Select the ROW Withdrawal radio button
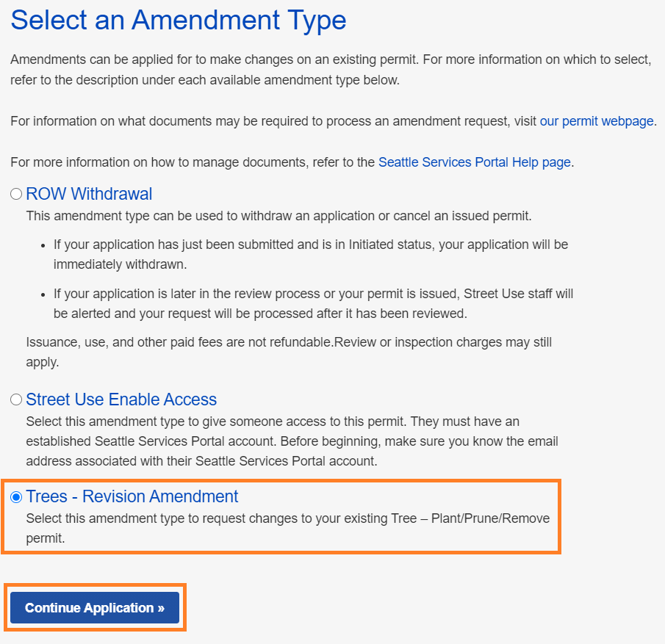The image size is (665, 644). tap(16, 195)
